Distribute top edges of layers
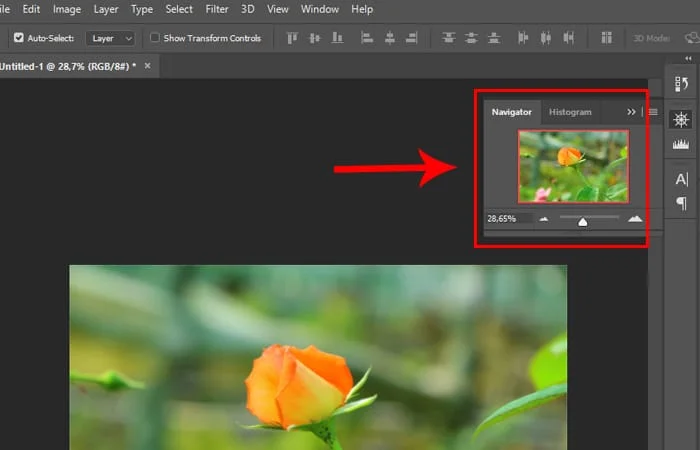Viewport: 700px width, 450px height. click(x=449, y=38)
